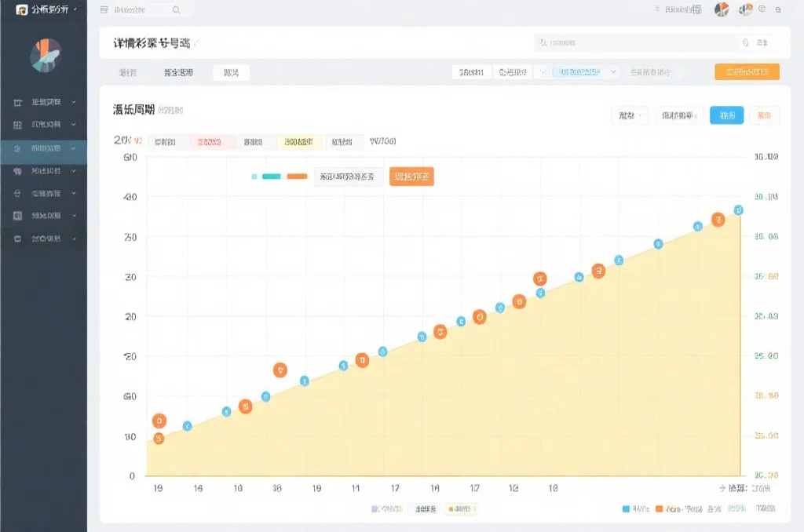This screenshot has width=804, height=532.
Task: Click the list-view icon left of top search
Action: pyautogui.click(x=104, y=9)
